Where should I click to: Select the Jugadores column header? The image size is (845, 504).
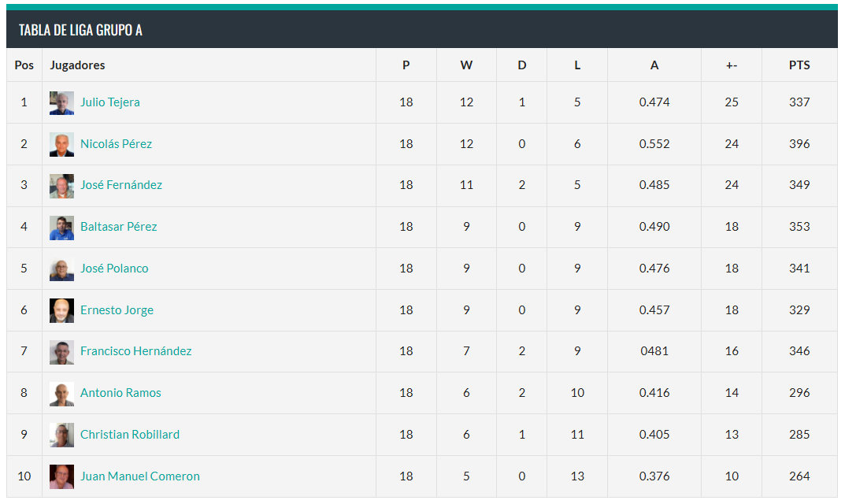pos(77,65)
